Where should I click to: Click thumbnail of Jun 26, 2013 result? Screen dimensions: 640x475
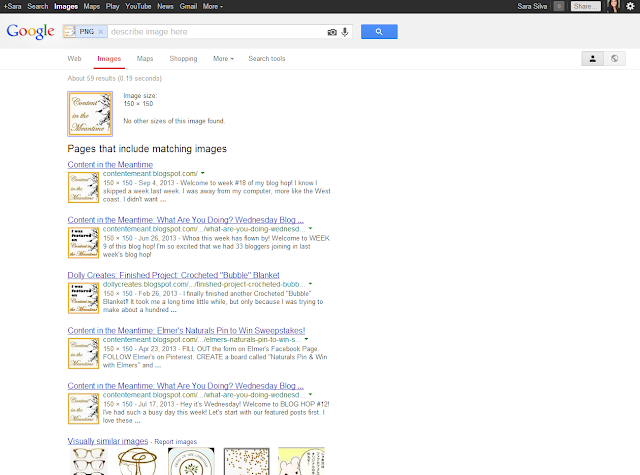click(83, 243)
